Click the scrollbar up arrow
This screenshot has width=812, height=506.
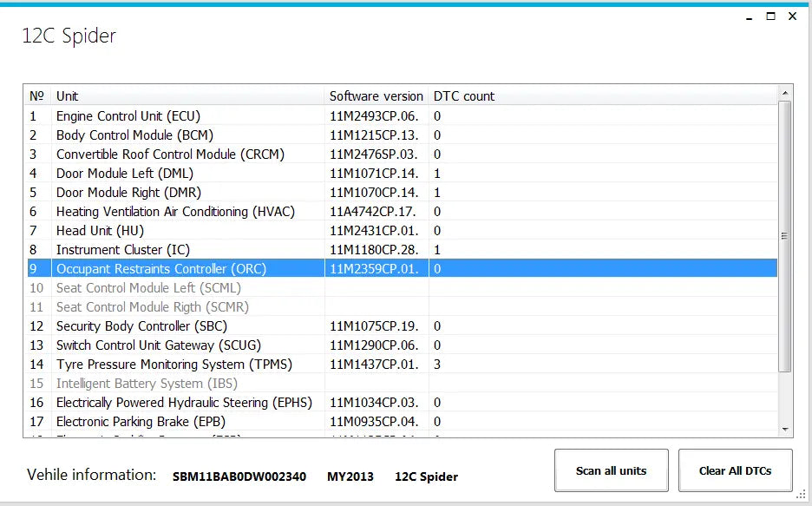785,91
